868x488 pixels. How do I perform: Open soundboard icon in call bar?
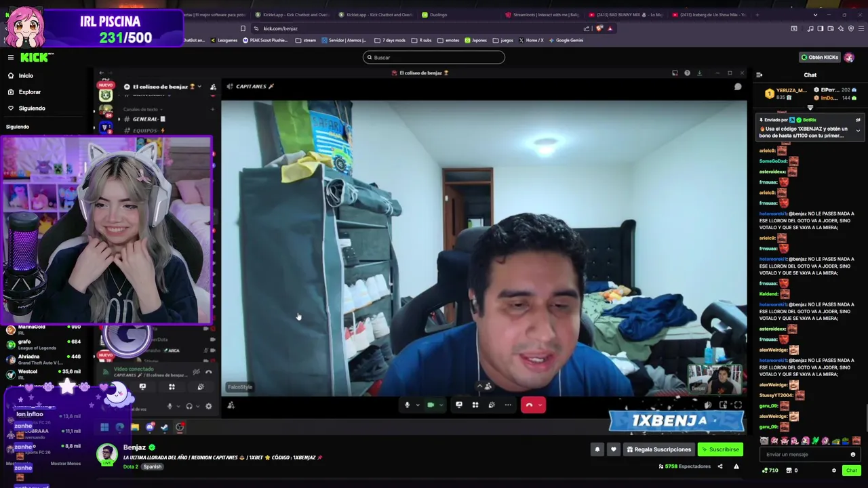(x=492, y=405)
